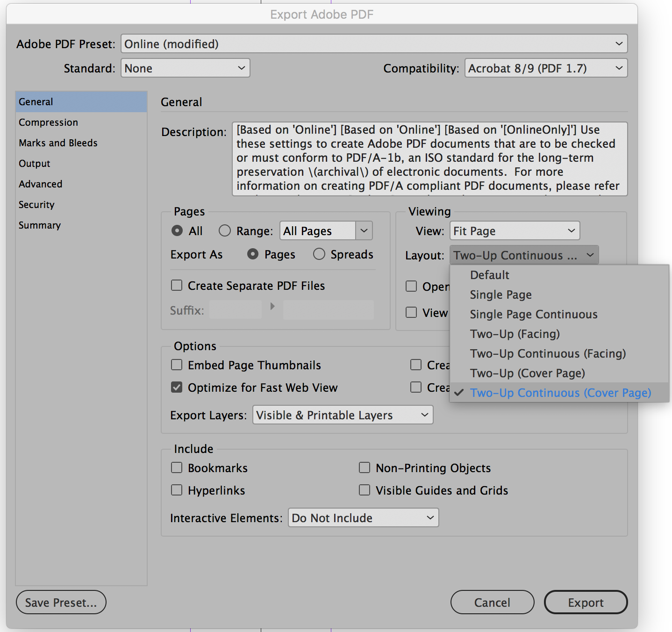Expand the Range All Pages combo box arrow
Screen dimensions: 672x632
pos(364,231)
